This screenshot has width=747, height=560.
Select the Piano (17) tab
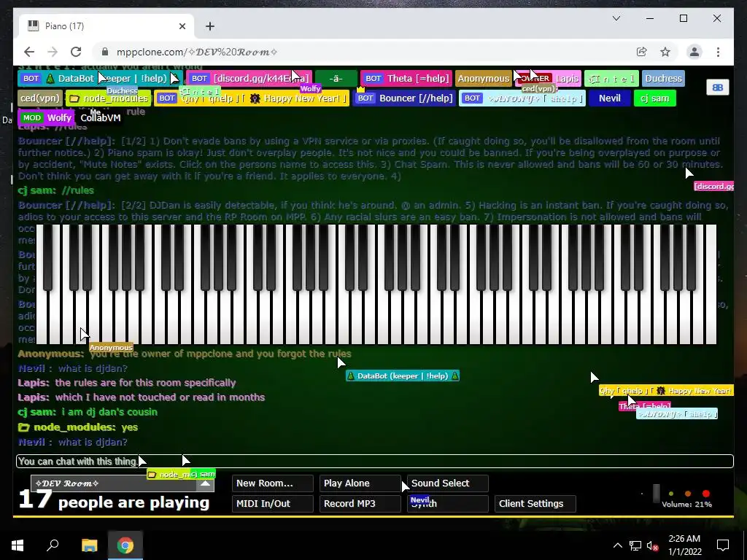click(x=107, y=26)
